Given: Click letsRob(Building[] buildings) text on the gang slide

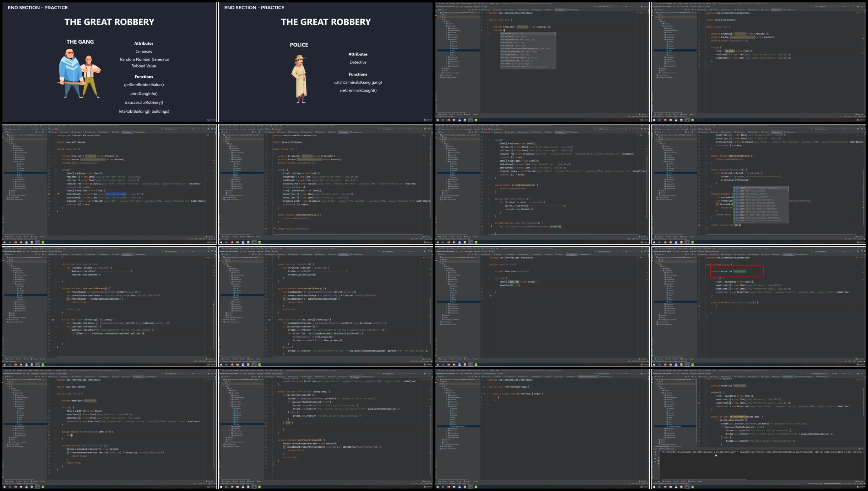Looking at the screenshot, I should point(144,111).
